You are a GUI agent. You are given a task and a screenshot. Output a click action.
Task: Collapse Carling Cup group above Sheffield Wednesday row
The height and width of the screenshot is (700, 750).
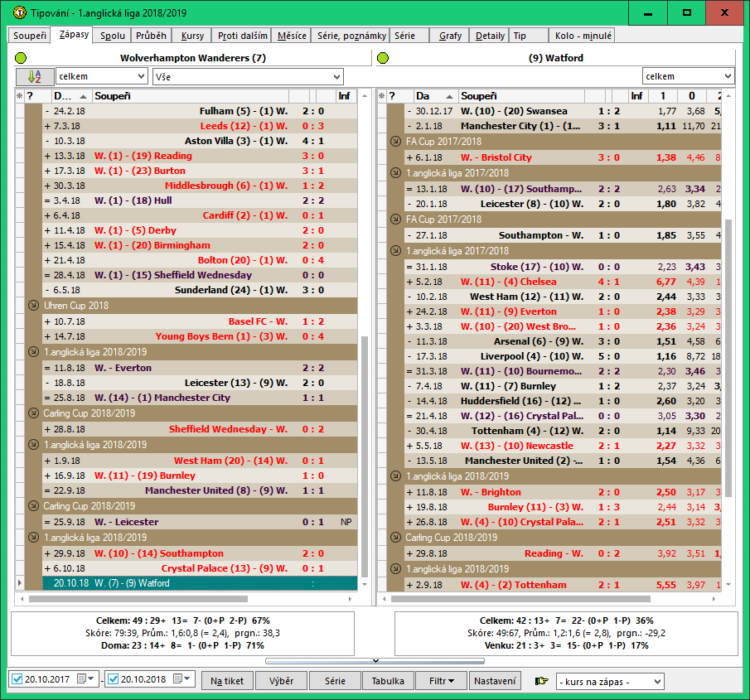33,413
